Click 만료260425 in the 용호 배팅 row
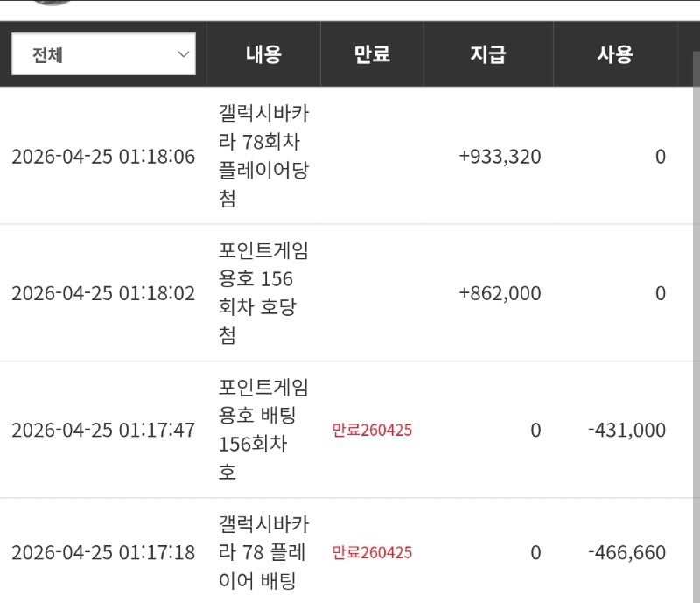Screen dimensions: 700x603 point(372,430)
